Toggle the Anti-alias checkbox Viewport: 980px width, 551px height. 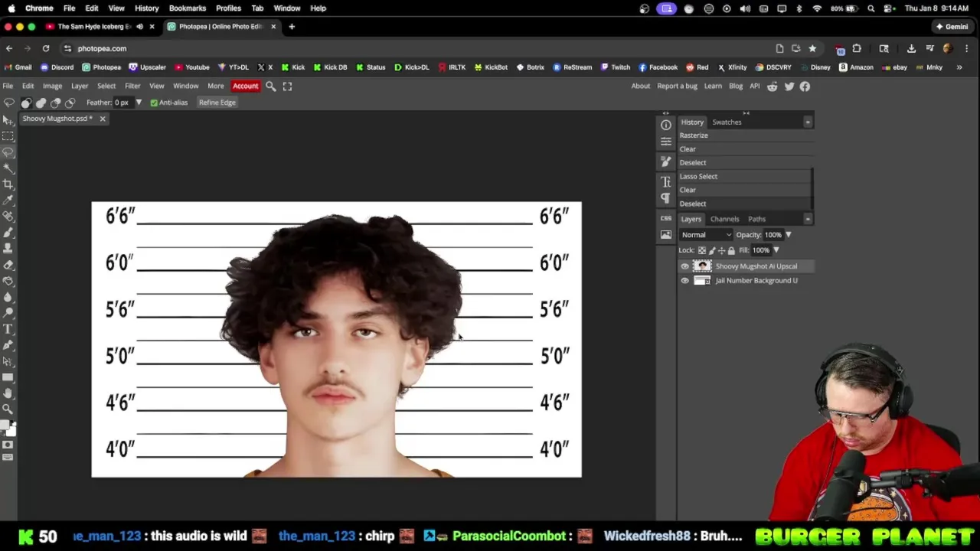click(x=154, y=103)
